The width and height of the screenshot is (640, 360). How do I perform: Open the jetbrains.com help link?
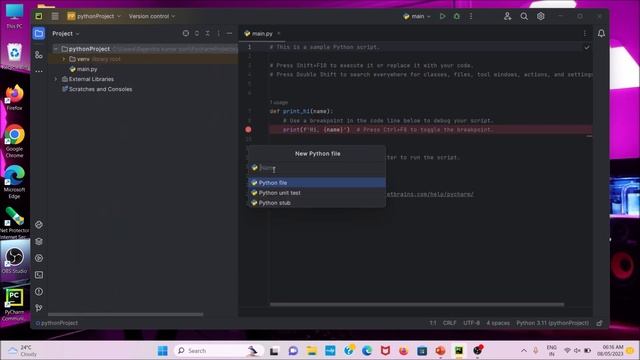tap(430, 194)
